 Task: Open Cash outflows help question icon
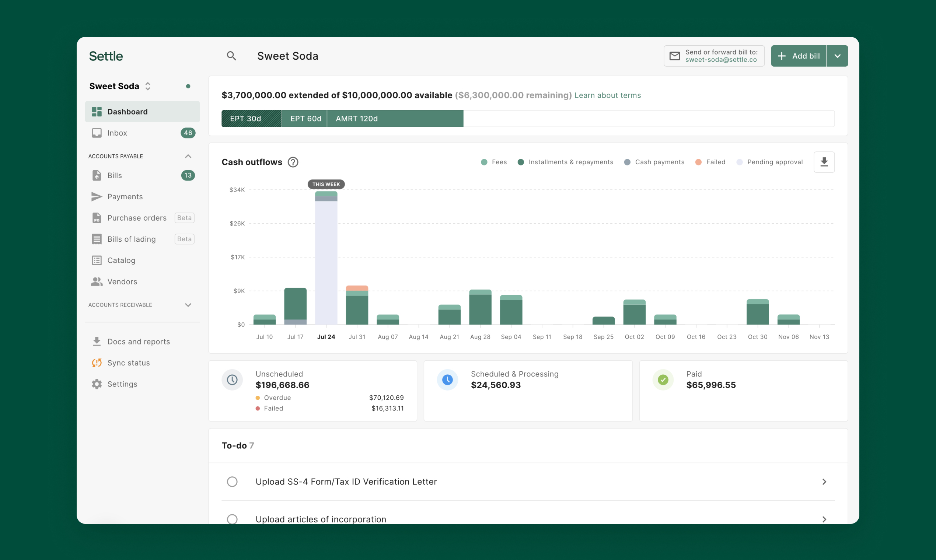coord(293,162)
